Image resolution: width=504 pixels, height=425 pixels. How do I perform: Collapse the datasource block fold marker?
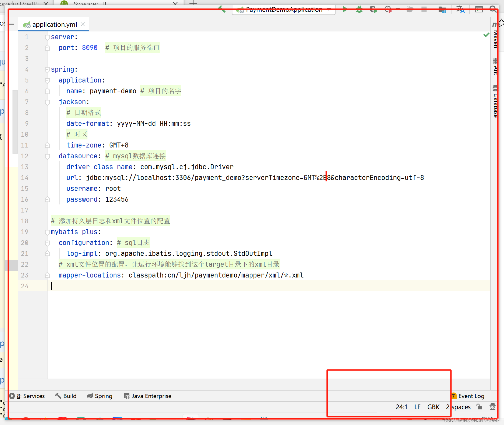(47, 156)
